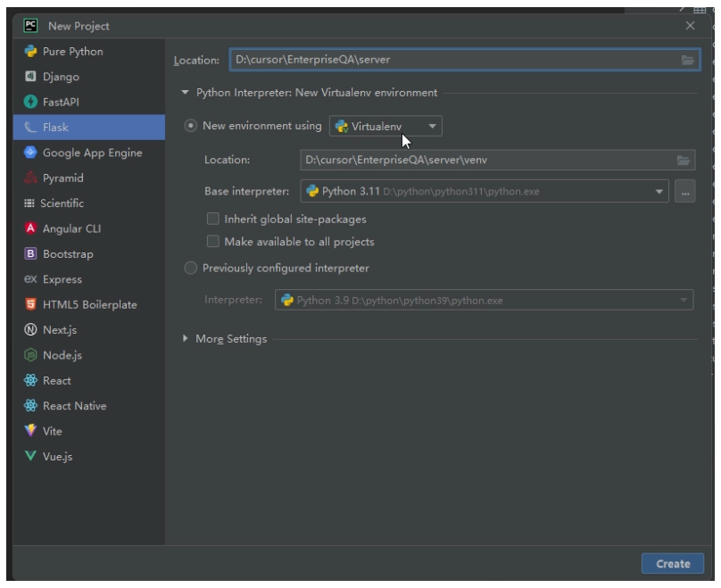Choose the FastAPI lightning icon
Viewport: 721px width, 588px height.
pos(30,102)
